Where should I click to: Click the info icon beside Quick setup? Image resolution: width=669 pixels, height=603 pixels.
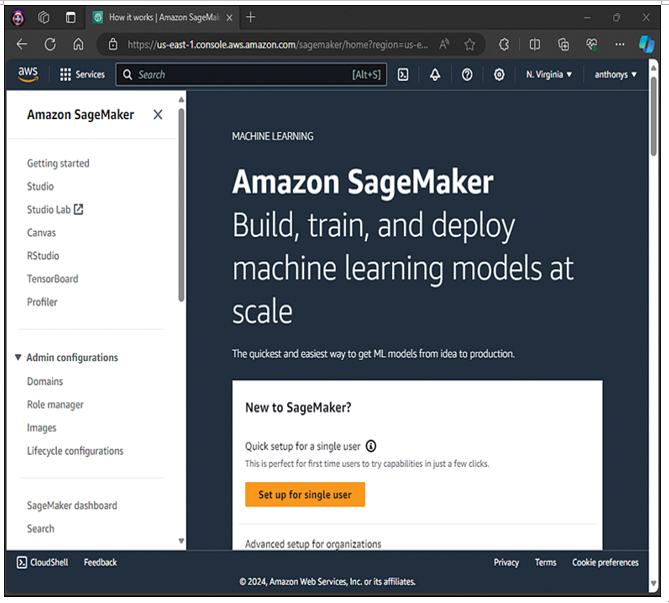coord(371,446)
